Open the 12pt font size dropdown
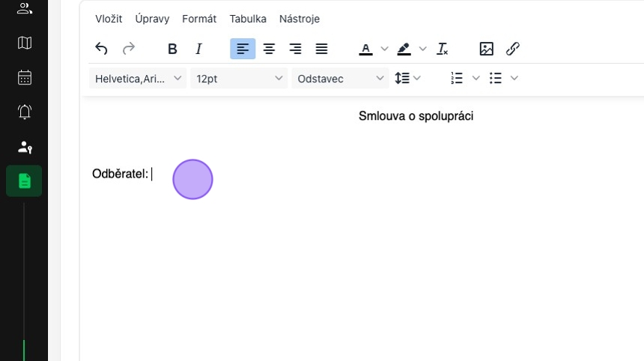 [x=239, y=79]
